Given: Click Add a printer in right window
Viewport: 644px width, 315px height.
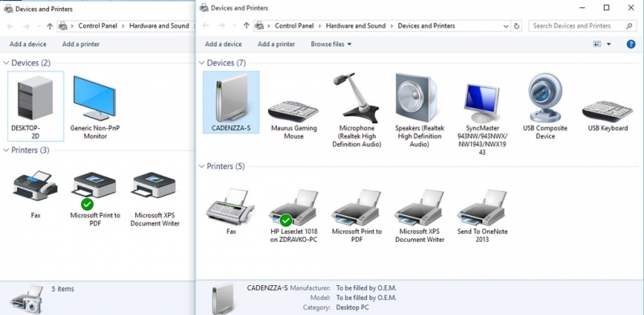Looking at the screenshot, I should 276,44.
